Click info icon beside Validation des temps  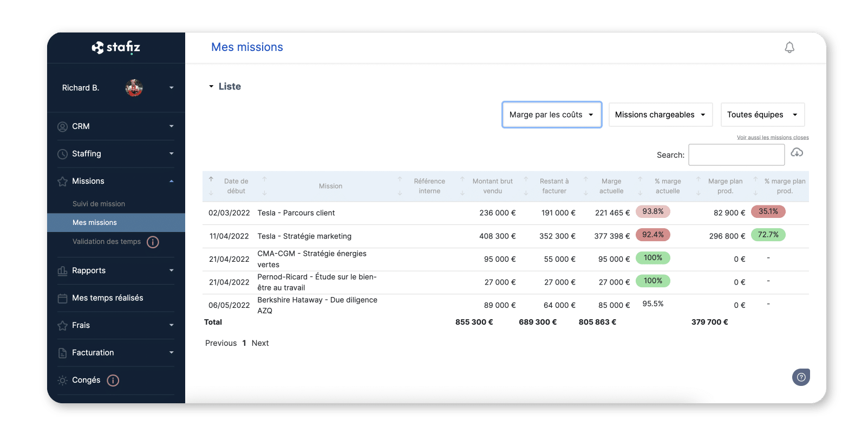[x=153, y=242]
